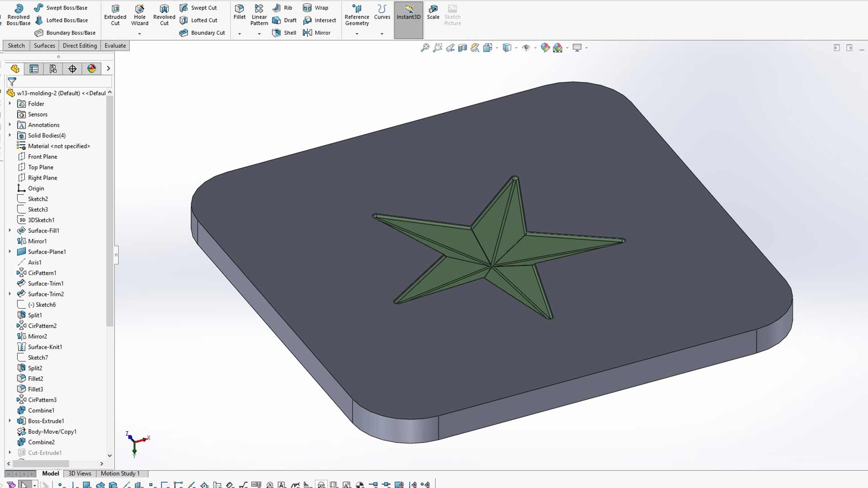Select CirPattern1 in feature tree
The image size is (868, 488).
coord(42,273)
